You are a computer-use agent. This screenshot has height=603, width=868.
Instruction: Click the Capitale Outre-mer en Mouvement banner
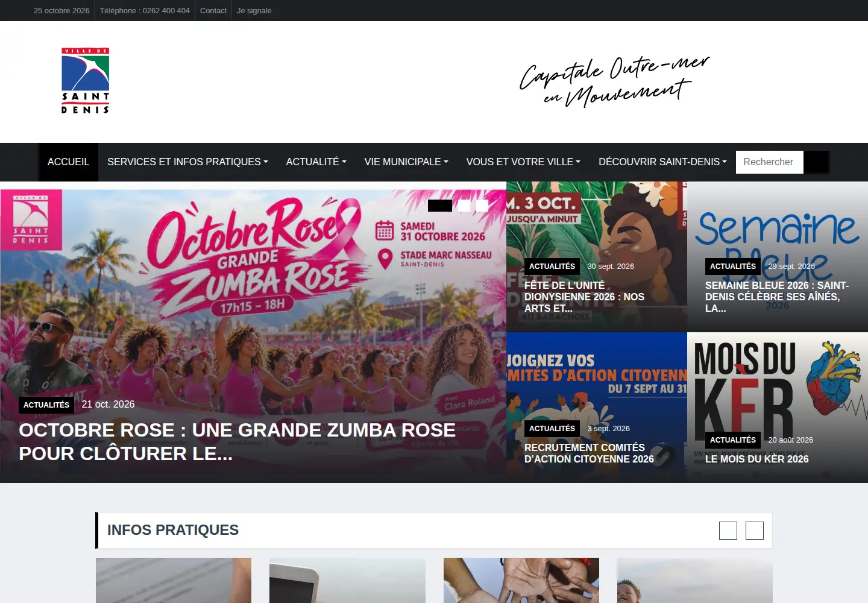click(x=614, y=81)
